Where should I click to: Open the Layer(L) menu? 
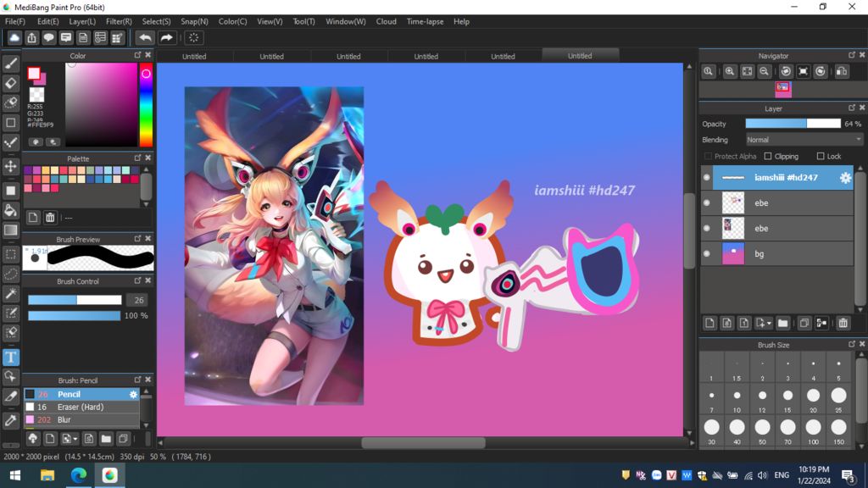point(82,21)
